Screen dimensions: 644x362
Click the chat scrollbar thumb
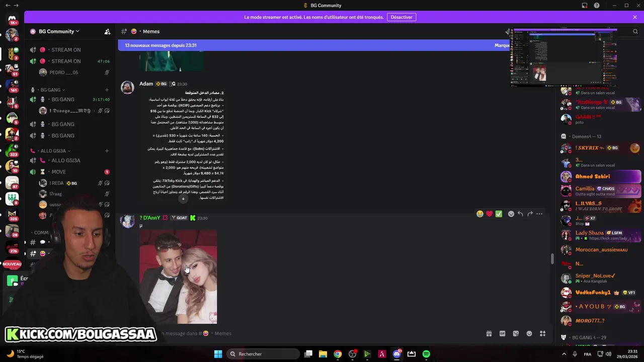552,259
